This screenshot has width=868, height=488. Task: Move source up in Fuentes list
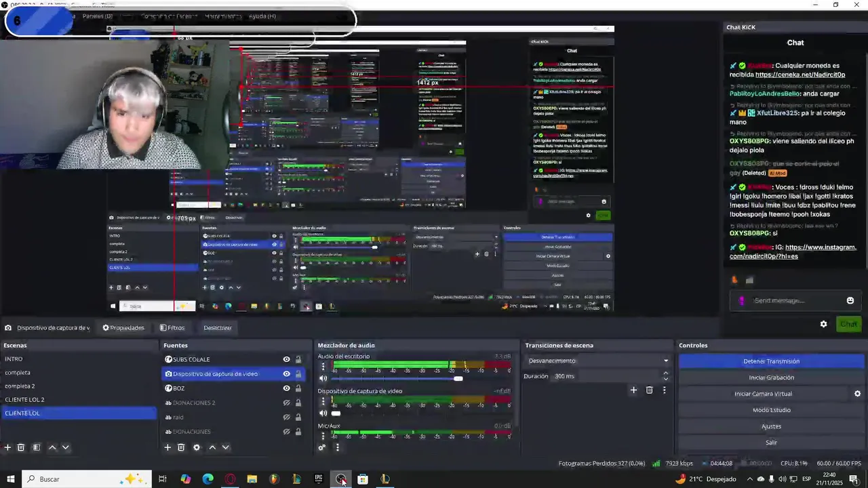click(212, 447)
